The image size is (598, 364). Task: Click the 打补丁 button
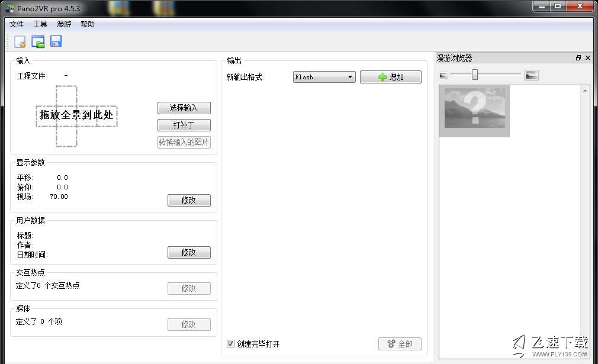pyautogui.click(x=184, y=125)
